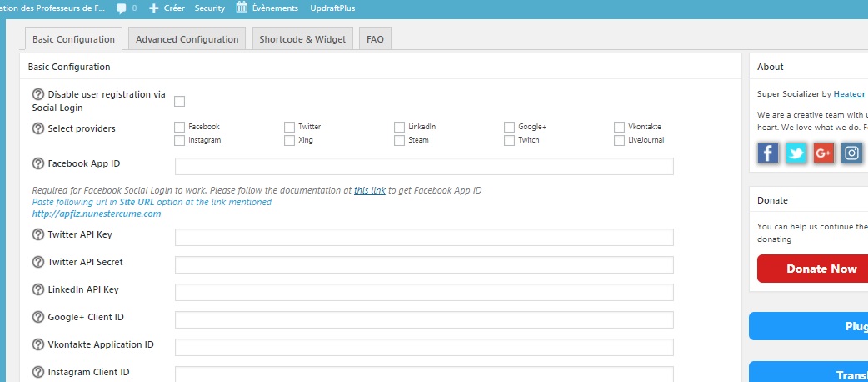Open Heateor's Facebook page icon

768,153
